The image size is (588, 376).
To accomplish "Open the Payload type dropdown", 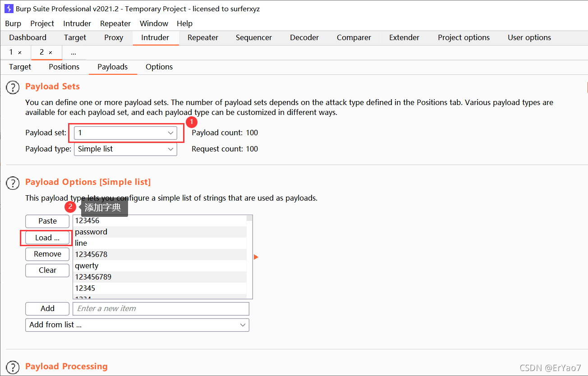I will pos(125,149).
